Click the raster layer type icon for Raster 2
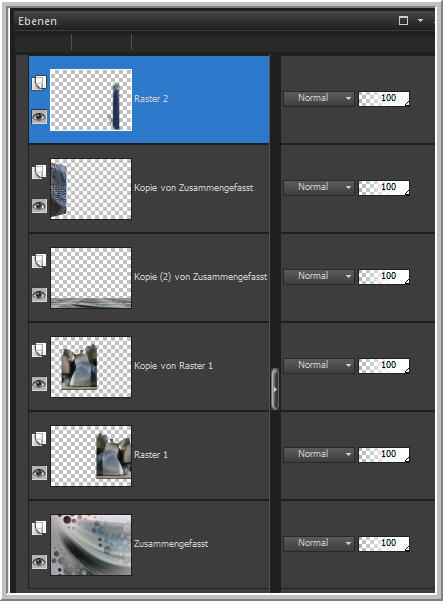The image size is (443, 601). coord(39,82)
